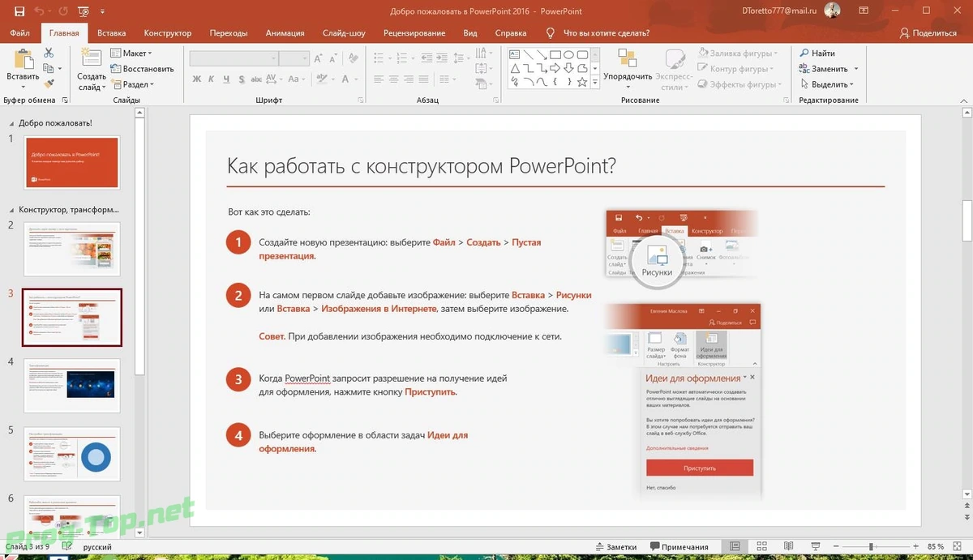Open the Файл tab
This screenshot has width=973, height=560.
click(21, 33)
